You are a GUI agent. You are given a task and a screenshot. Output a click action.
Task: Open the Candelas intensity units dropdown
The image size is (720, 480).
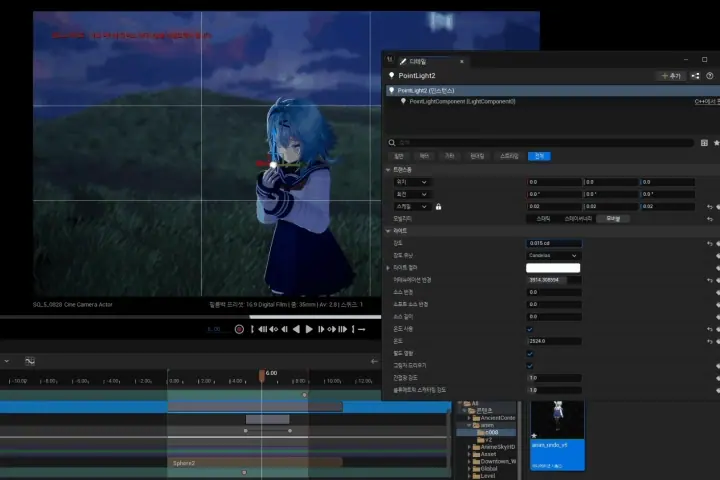[x=553, y=255]
